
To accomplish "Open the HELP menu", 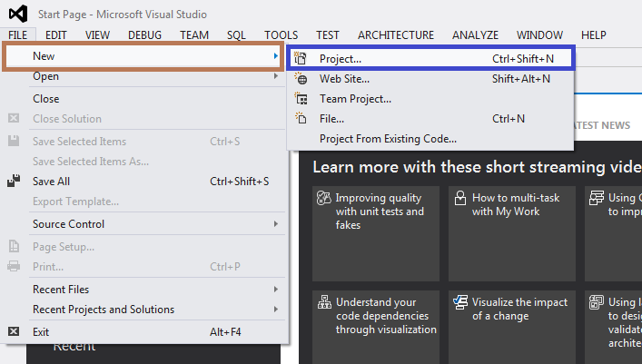I will click(593, 35).
